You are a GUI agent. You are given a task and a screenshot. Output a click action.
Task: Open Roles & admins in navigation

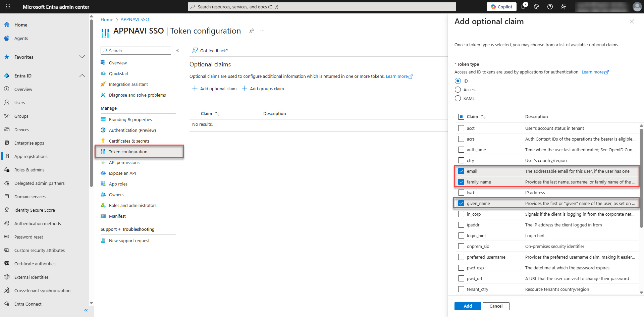point(29,170)
